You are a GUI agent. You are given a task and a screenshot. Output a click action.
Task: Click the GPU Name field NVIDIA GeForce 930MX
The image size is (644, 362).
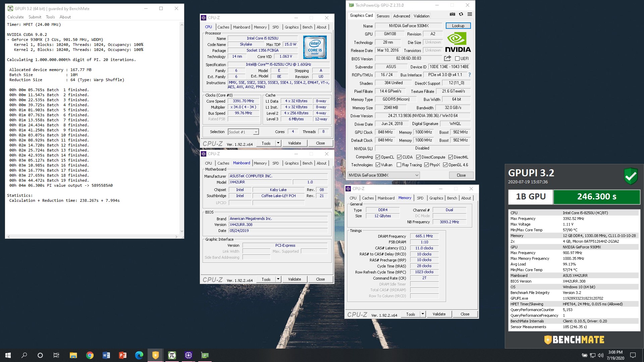coord(409,26)
